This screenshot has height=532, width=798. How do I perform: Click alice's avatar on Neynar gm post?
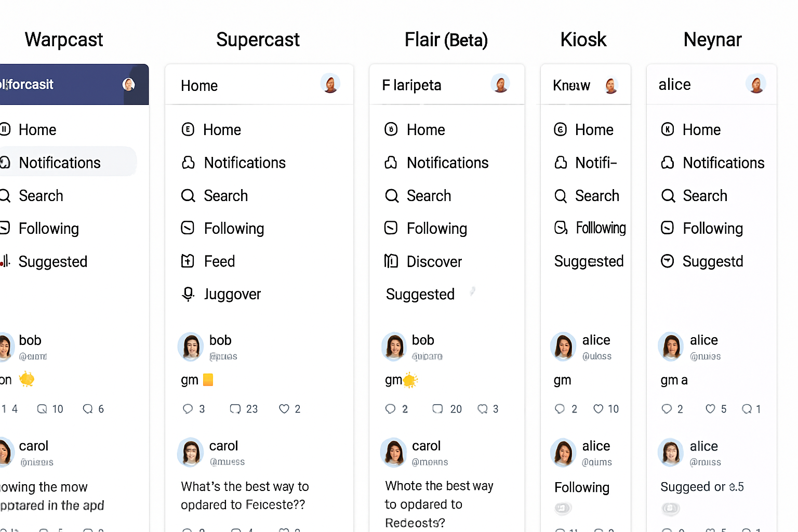click(x=671, y=347)
